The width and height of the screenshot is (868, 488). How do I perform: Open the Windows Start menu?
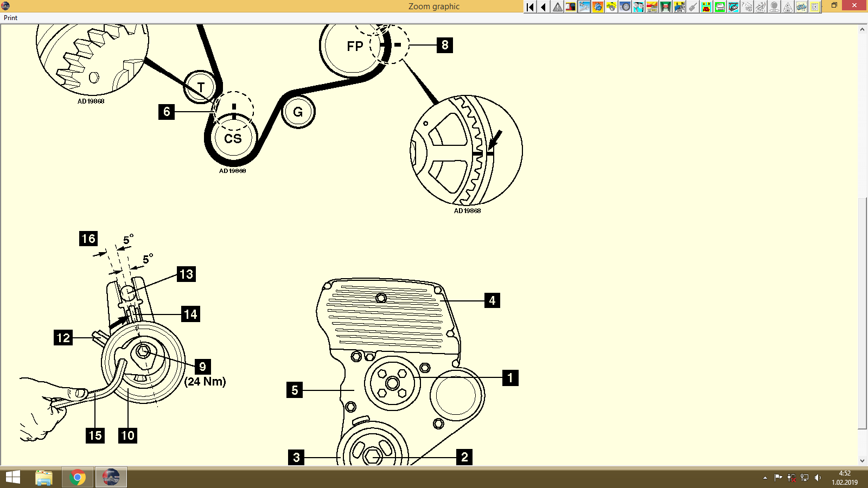pos(11,478)
